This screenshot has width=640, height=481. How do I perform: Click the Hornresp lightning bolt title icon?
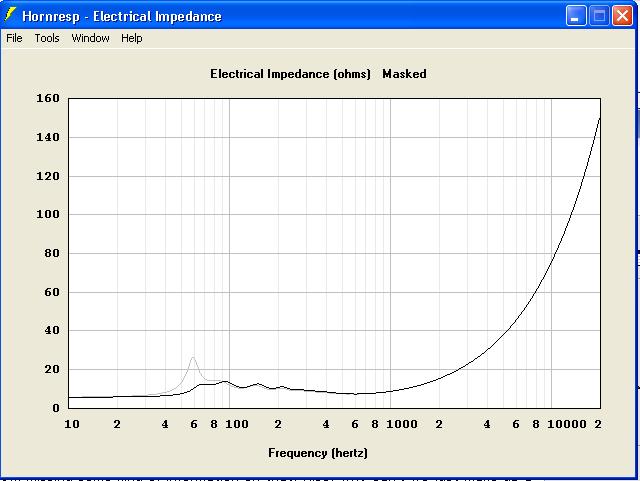(x=10, y=15)
